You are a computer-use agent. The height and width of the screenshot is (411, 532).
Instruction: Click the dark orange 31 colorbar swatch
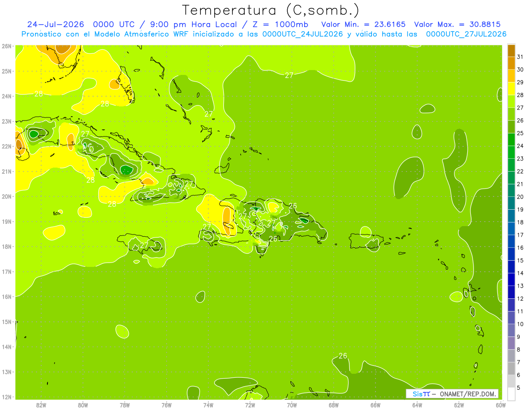click(x=511, y=51)
